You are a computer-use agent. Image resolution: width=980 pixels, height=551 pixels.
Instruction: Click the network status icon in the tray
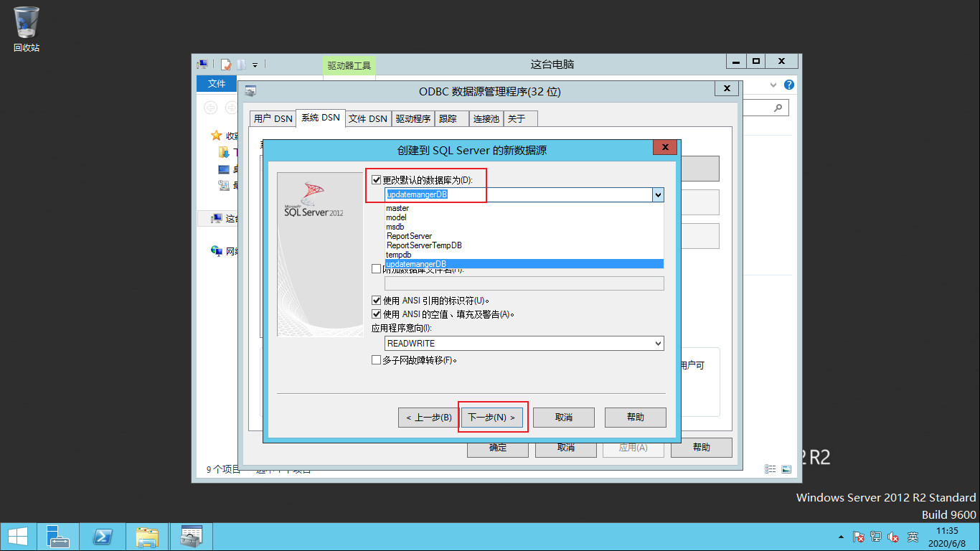coord(876,536)
